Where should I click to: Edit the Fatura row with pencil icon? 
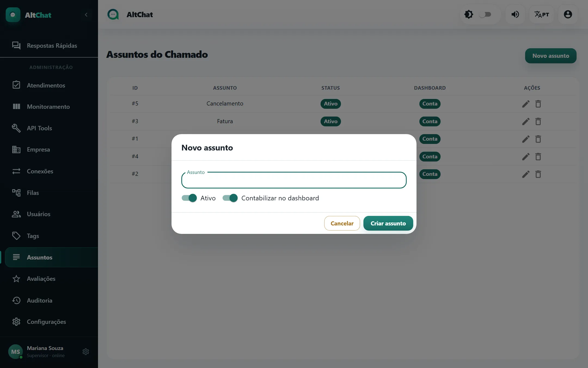click(526, 121)
